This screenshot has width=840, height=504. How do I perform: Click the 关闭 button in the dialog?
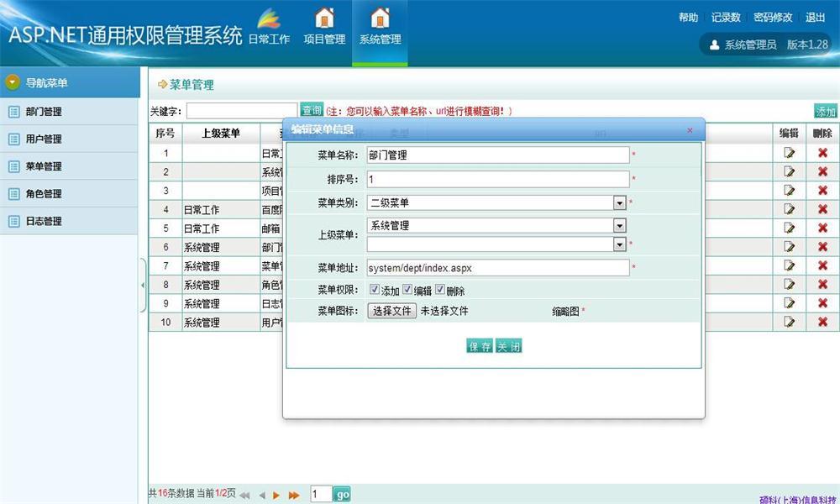pyautogui.click(x=508, y=346)
